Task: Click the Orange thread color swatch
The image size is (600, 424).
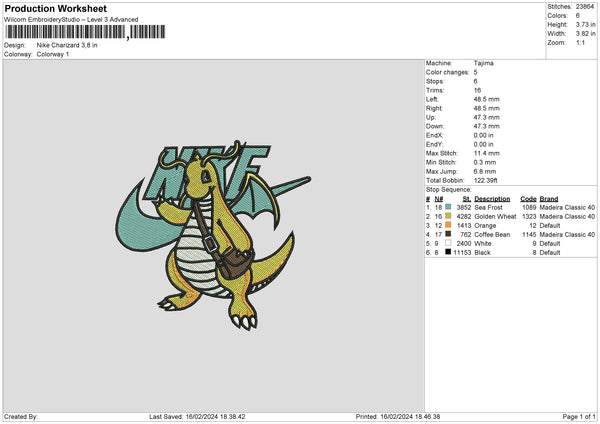Action: (448, 225)
